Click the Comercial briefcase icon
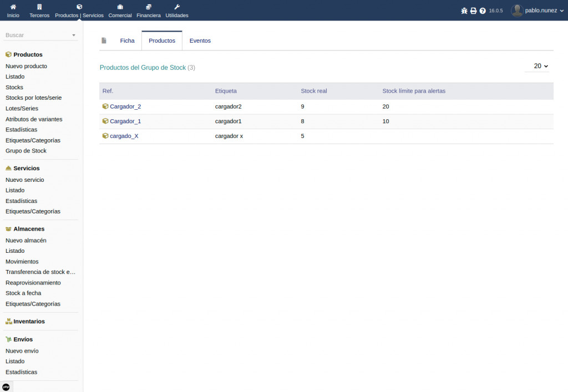The height and width of the screenshot is (392, 568). click(120, 7)
